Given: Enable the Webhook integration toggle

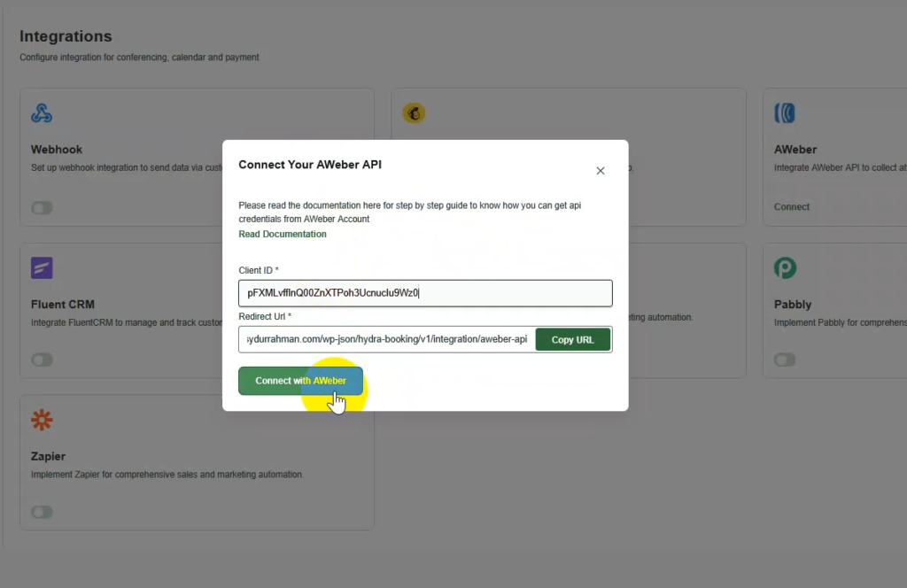Looking at the screenshot, I should pyautogui.click(x=42, y=207).
